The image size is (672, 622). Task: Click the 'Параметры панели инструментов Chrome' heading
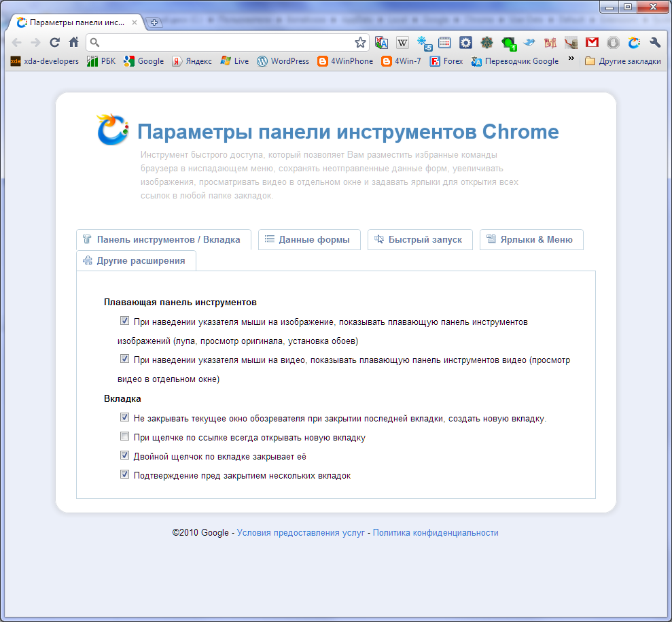point(348,132)
